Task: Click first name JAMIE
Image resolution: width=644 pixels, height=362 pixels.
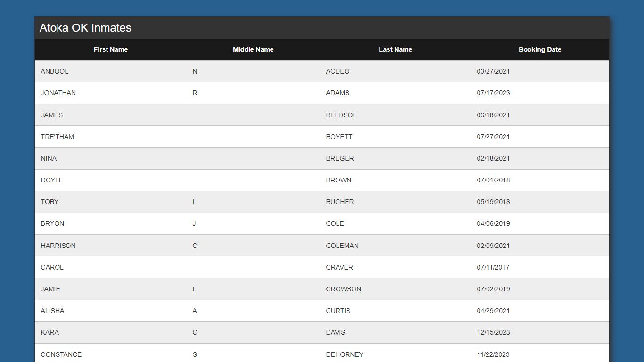Action: (50, 289)
